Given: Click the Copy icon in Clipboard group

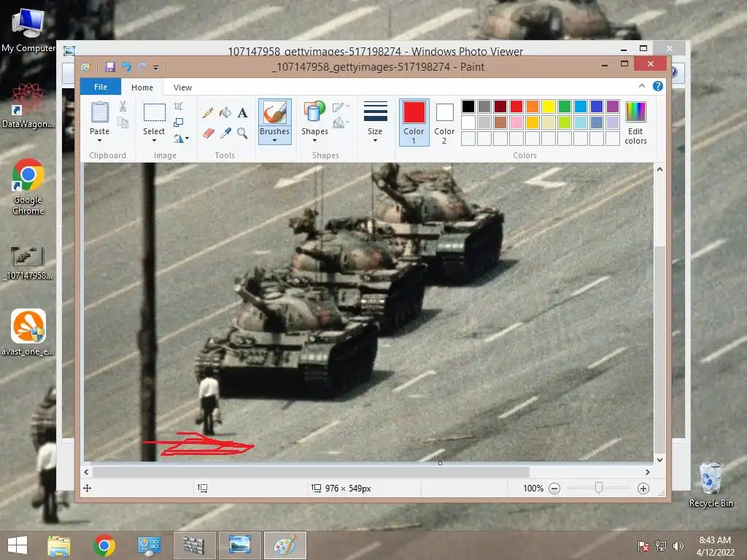Looking at the screenshot, I should 123,123.
